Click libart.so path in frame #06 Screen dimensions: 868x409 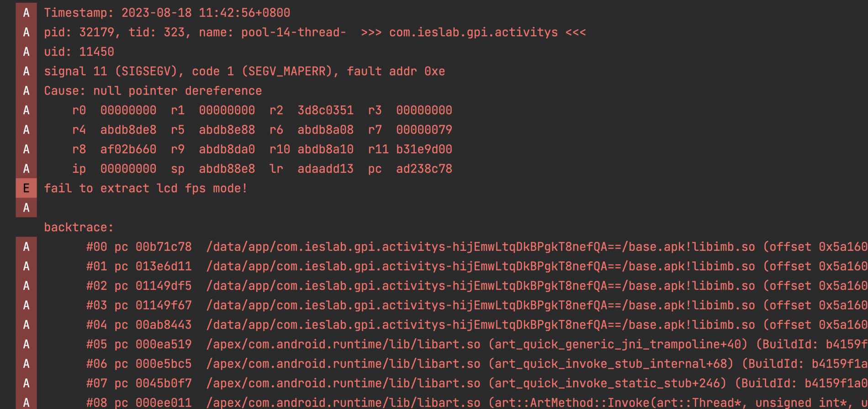[x=343, y=364]
